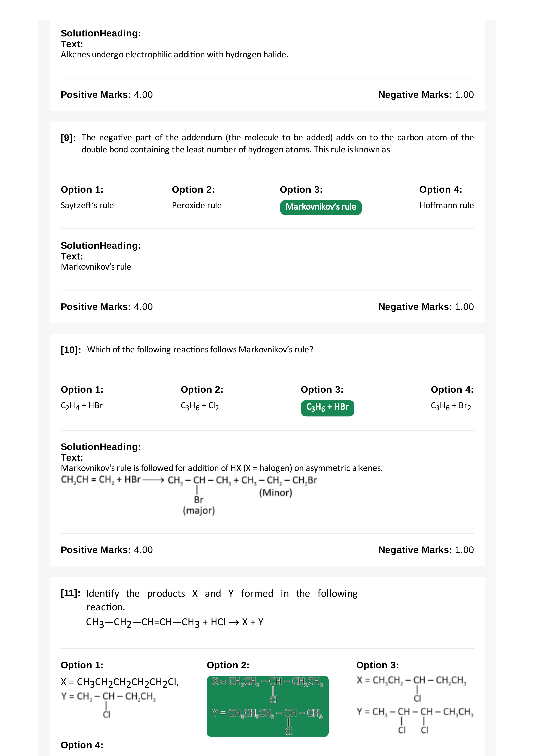Click the CH3—CH2—CH=CH—CH3 + HCl reaction line

tap(175, 622)
